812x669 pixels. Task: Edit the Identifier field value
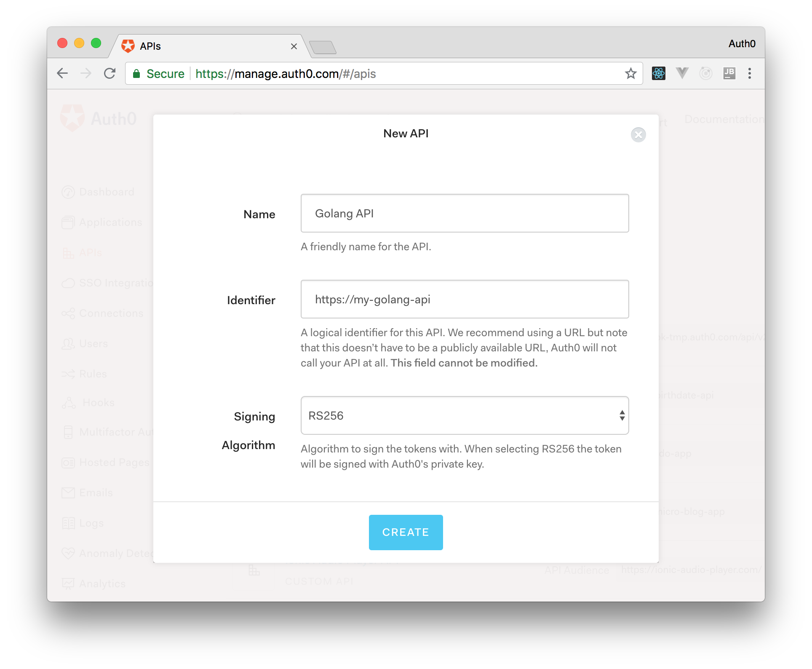(x=464, y=299)
